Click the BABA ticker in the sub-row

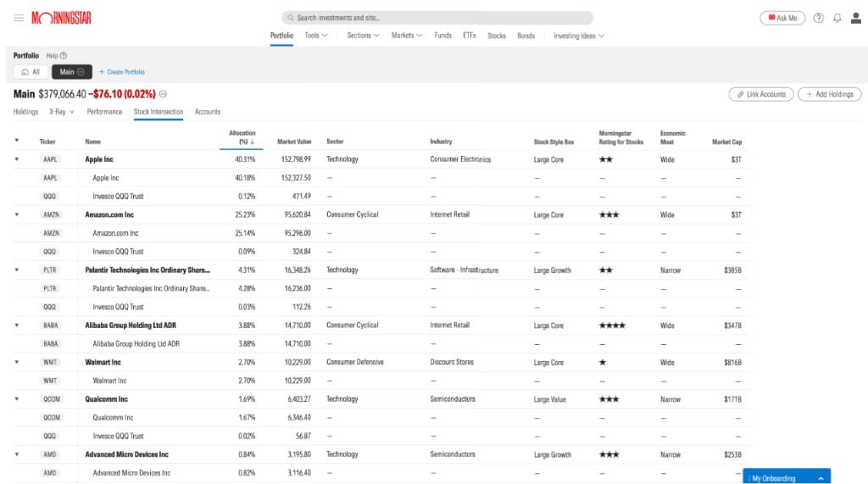[50, 344]
